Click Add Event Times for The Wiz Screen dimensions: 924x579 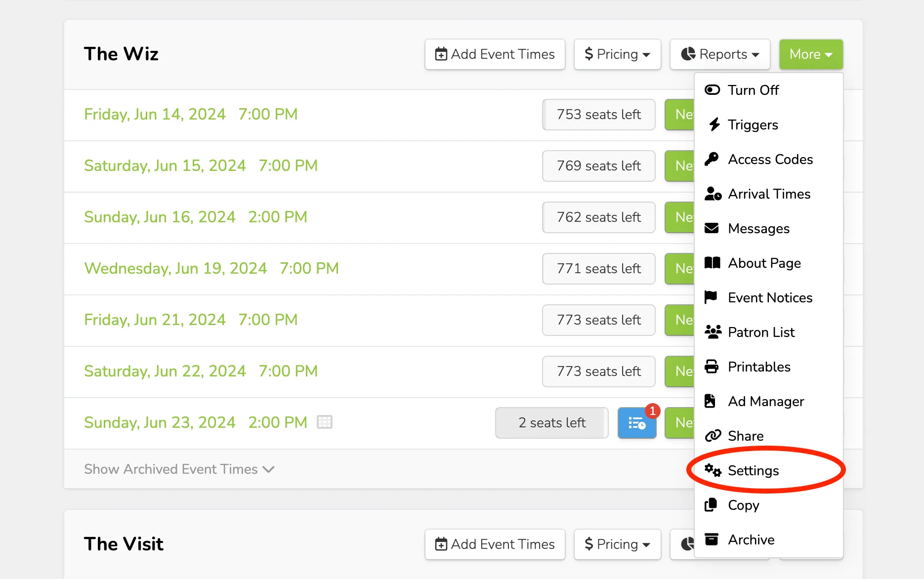[x=495, y=54]
